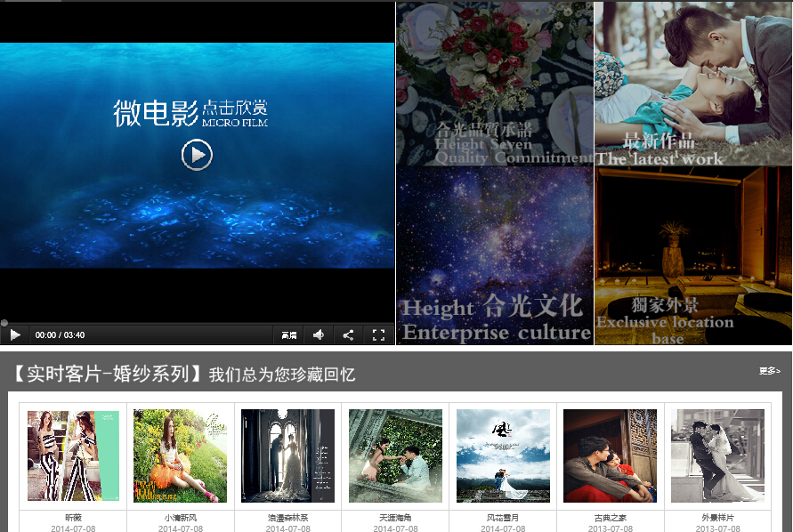Open the 浪漫森林系 wedding photos
The height and width of the screenshot is (532, 793).
point(287,455)
